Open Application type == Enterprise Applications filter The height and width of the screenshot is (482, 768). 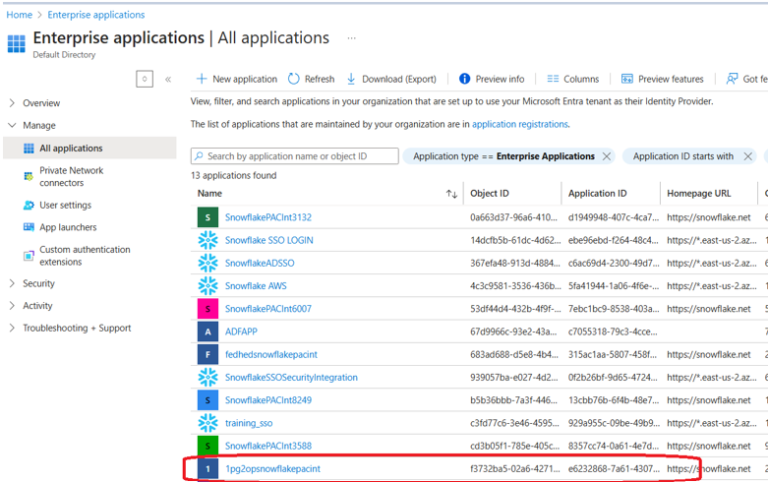pyautogui.click(x=504, y=156)
